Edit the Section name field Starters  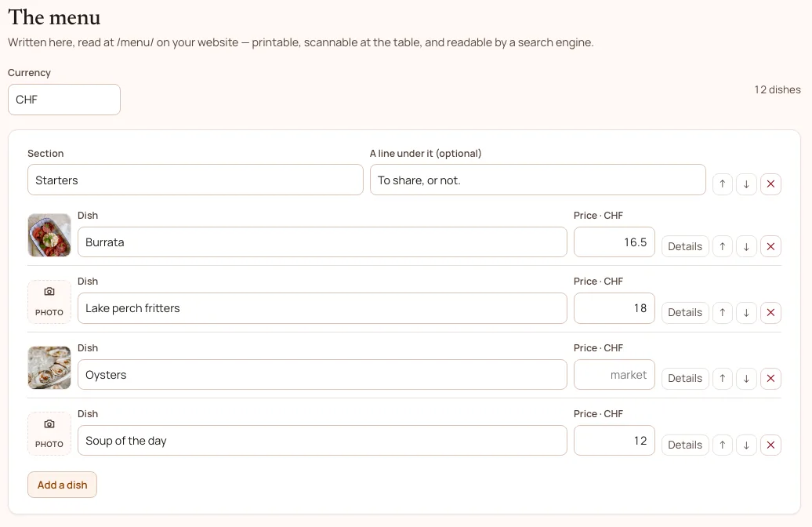click(x=195, y=180)
